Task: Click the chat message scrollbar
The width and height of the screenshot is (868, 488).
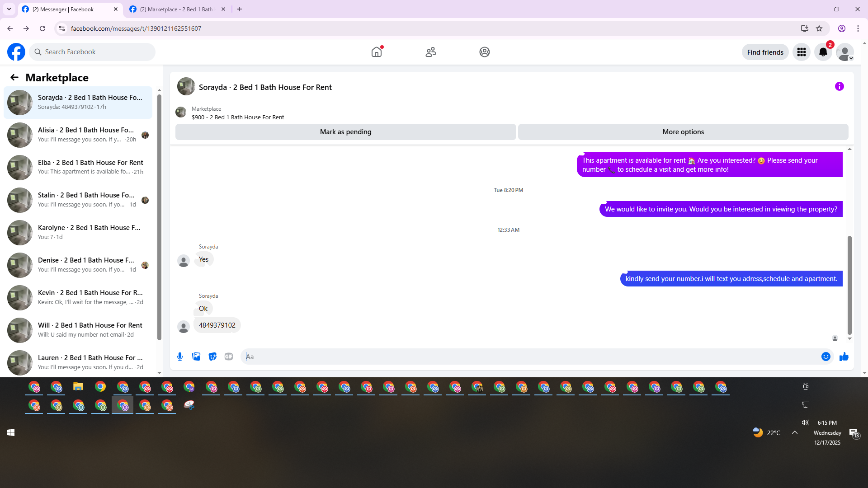Action: [x=849, y=285]
